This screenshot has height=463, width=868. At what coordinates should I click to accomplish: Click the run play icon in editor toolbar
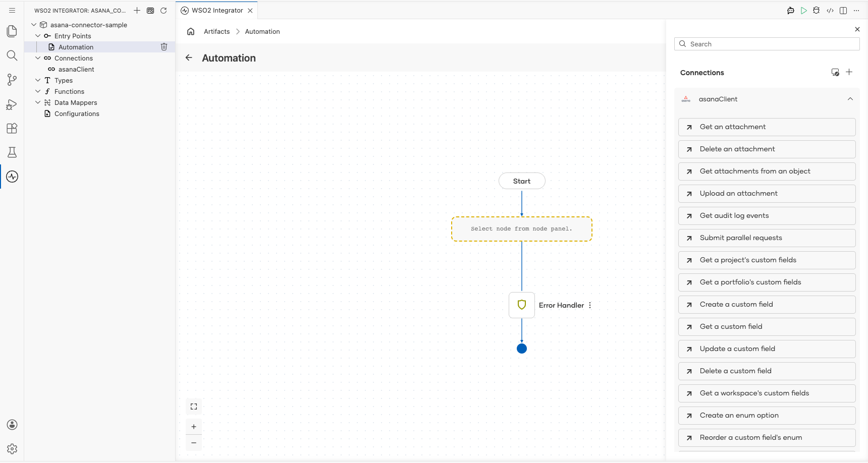(804, 11)
